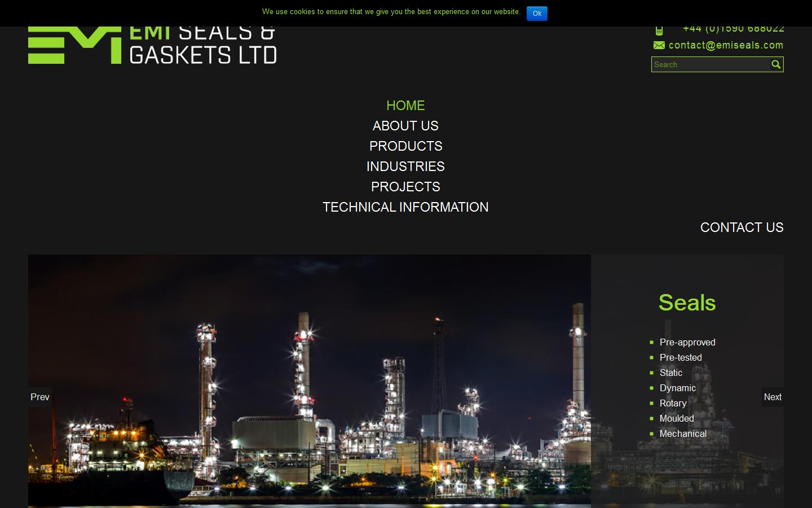Advance the carousel with Next
This screenshot has width=812, height=508.
tap(773, 397)
